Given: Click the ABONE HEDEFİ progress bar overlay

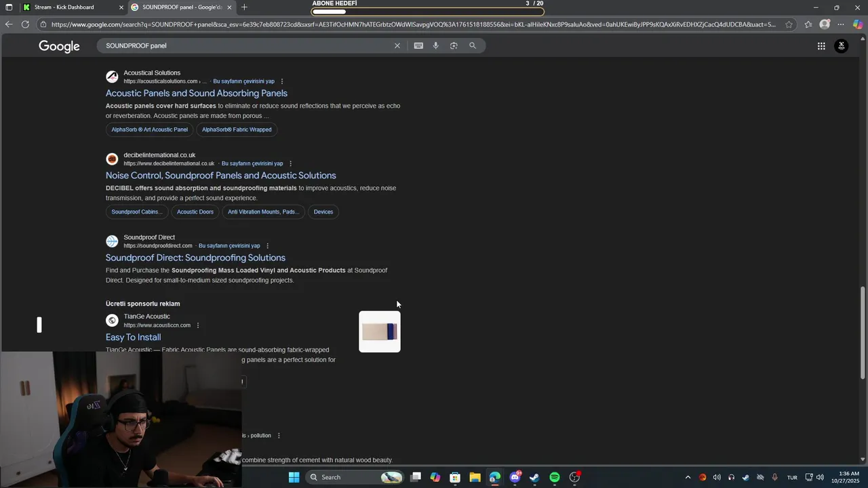Looking at the screenshot, I should point(428,12).
